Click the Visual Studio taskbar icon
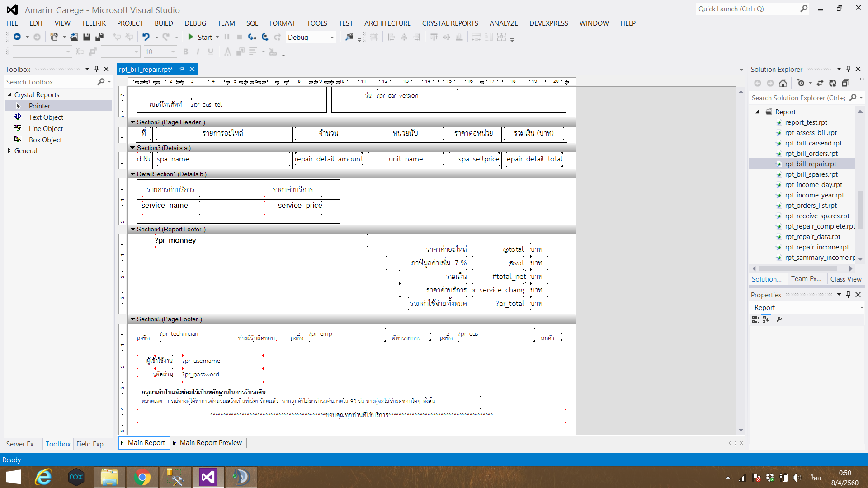The width and height of the screenshot is (868, 488). pyautogui.click(x=209, y=477)
